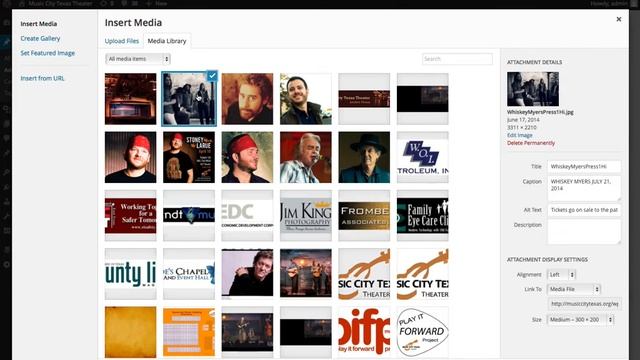Select the white-haired singer with microphone thumbnail

(x=306, y=157)
